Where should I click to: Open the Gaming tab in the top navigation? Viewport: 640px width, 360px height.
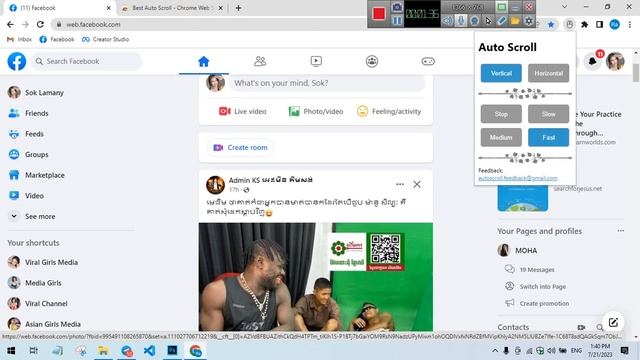(428, 62)
